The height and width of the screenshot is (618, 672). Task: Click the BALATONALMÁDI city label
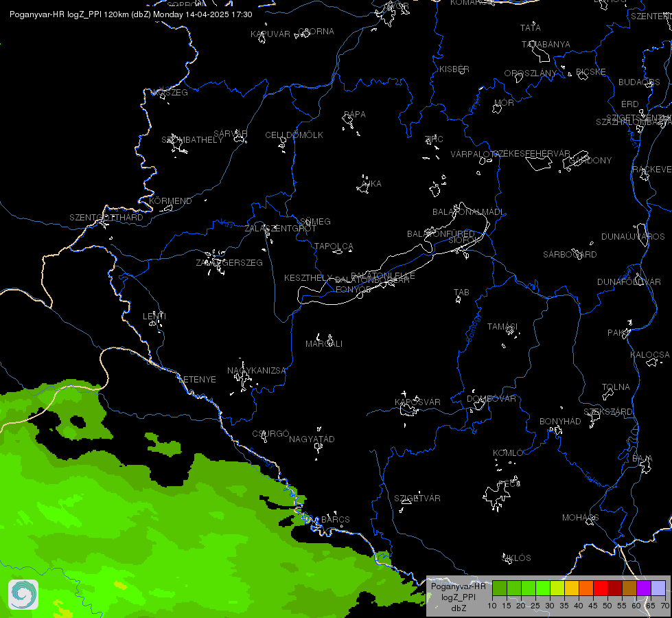point(468,212)
